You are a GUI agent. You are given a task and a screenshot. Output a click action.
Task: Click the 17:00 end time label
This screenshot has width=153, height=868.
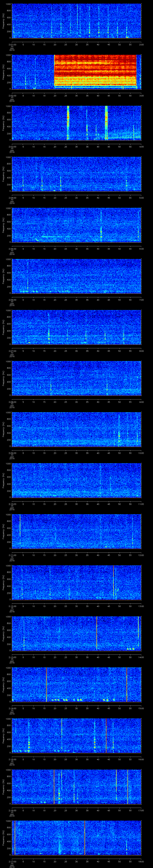[141, 810]
